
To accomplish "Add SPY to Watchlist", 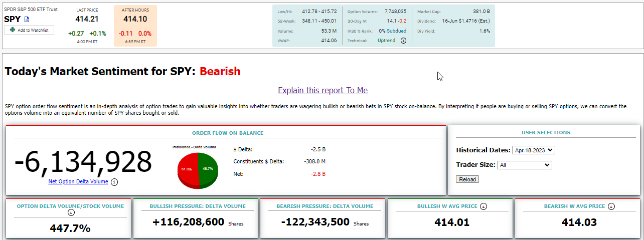I will coord(29,30).
